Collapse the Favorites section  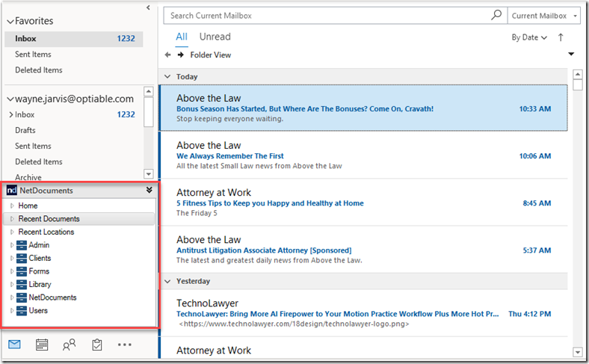[10, 22]
